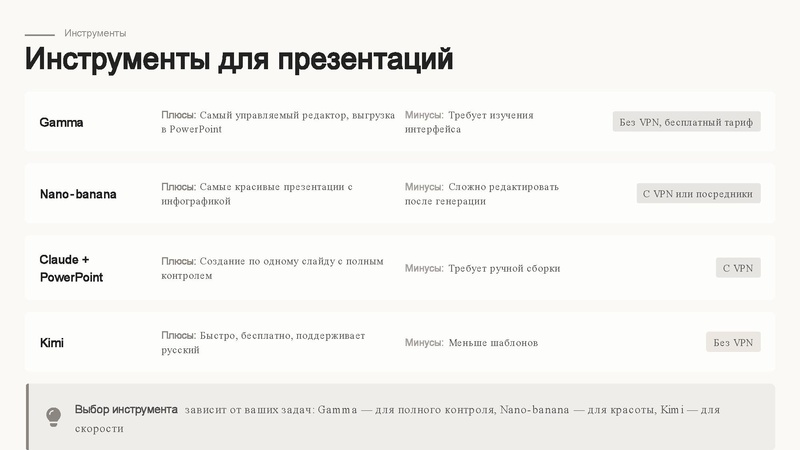Click the lightbulb icon in the tip box
The height and width of the screenshot is (450, 800).
point(54,417)
